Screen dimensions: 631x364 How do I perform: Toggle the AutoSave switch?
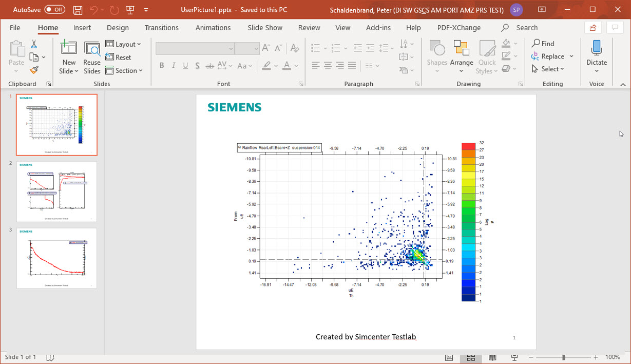(x=54, y=10)
